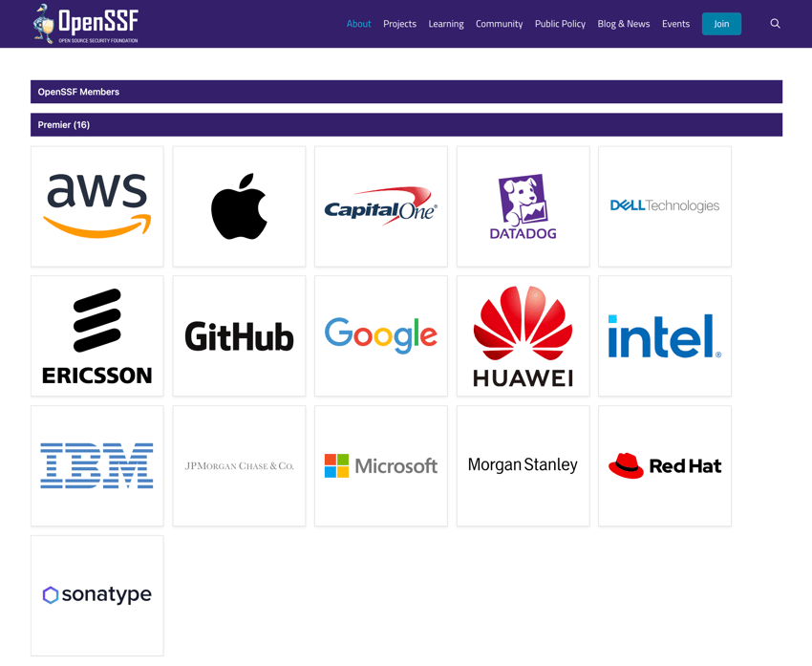Click the AWS member logo

coord(97,206)
